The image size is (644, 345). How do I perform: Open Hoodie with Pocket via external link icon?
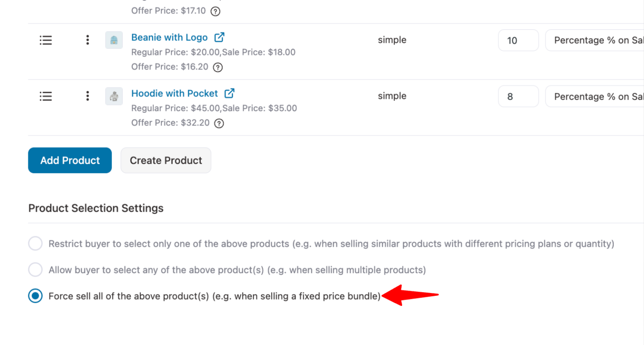pos(230,93)
